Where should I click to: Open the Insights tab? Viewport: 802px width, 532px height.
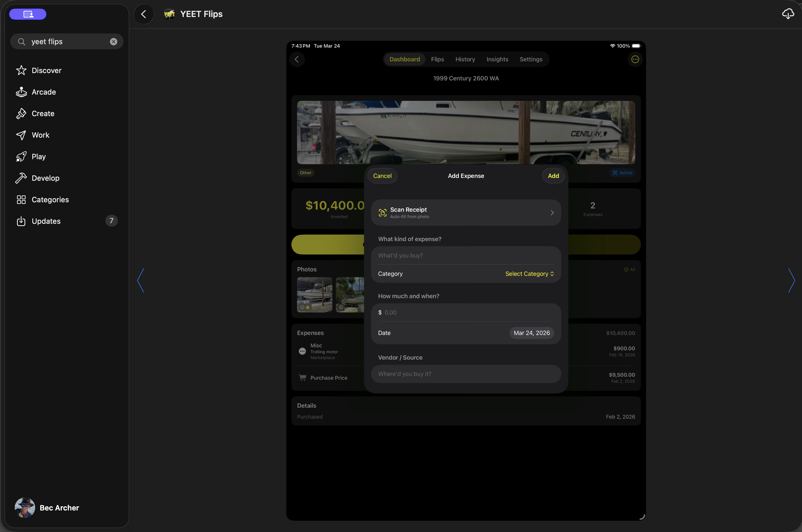click(x=497, y=59)
